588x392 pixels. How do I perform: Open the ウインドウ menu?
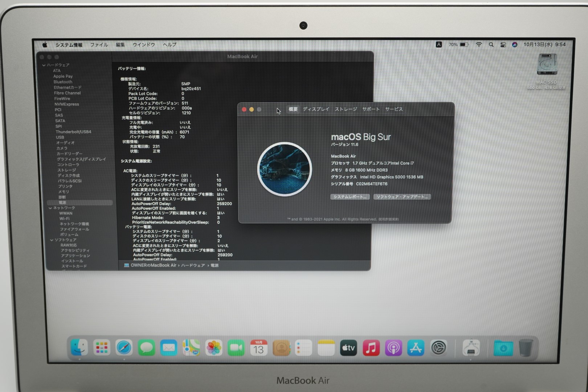click(144, 45)
